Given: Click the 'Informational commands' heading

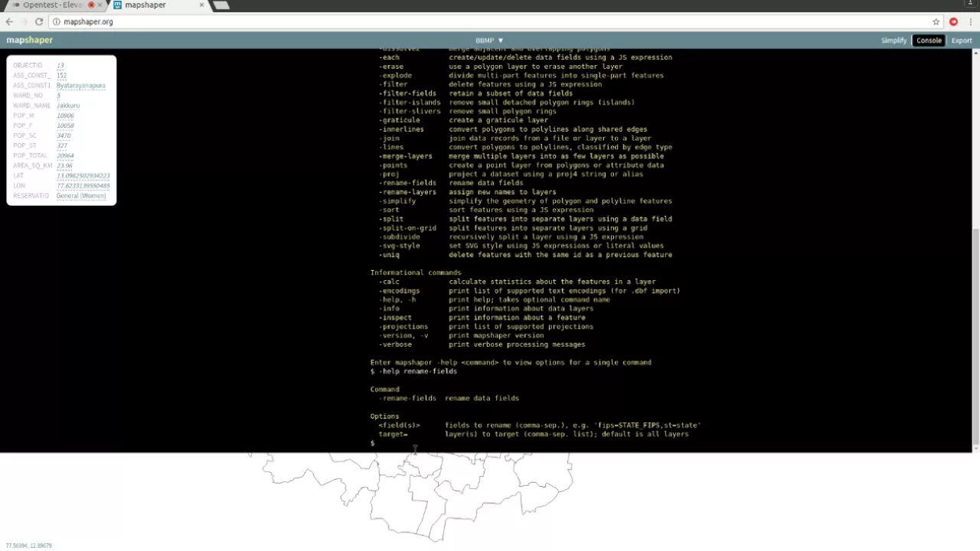Looking at the screenshot, I should click(416, 272).
